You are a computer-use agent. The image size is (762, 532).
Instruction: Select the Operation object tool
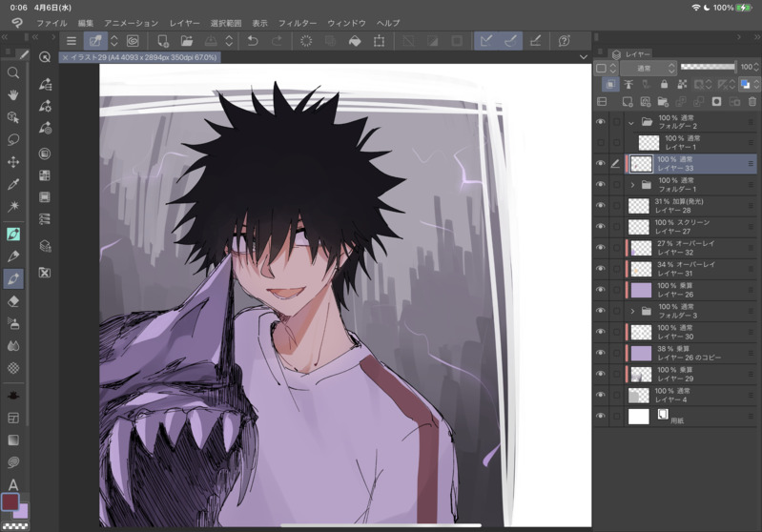click(x=13, y=117)
